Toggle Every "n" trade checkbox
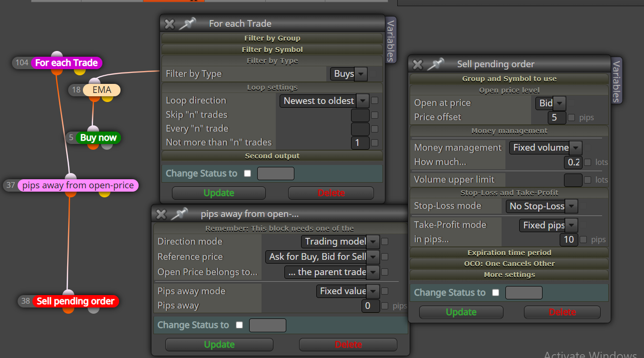 pos(375,129)
